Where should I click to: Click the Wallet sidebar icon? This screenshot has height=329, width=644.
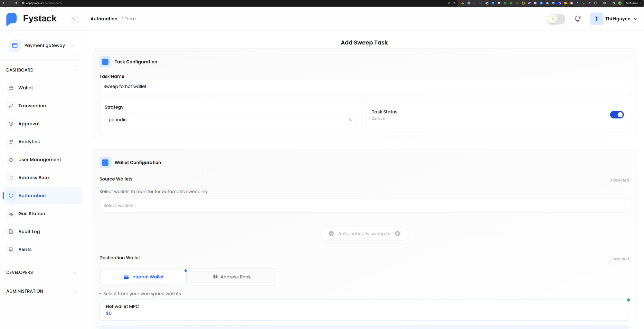pos(11,88)
